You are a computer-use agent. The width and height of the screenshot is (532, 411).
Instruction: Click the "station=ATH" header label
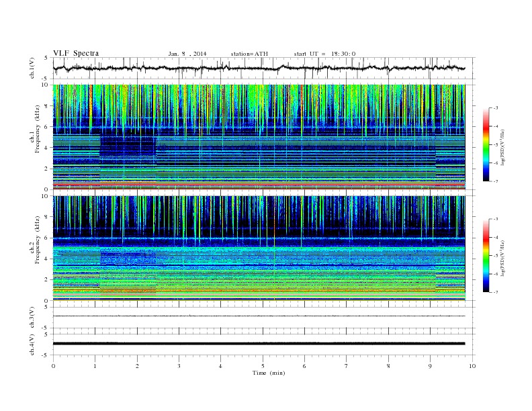[249, 54]
